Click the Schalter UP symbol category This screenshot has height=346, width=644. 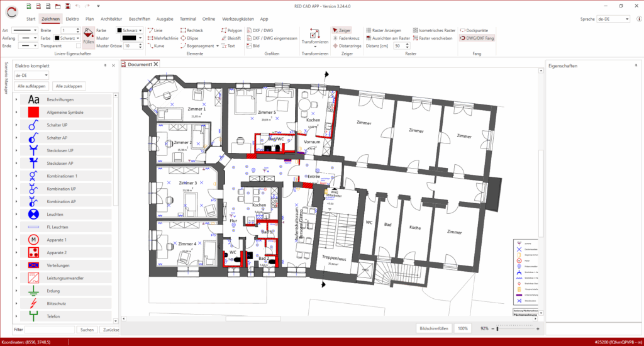65,125
